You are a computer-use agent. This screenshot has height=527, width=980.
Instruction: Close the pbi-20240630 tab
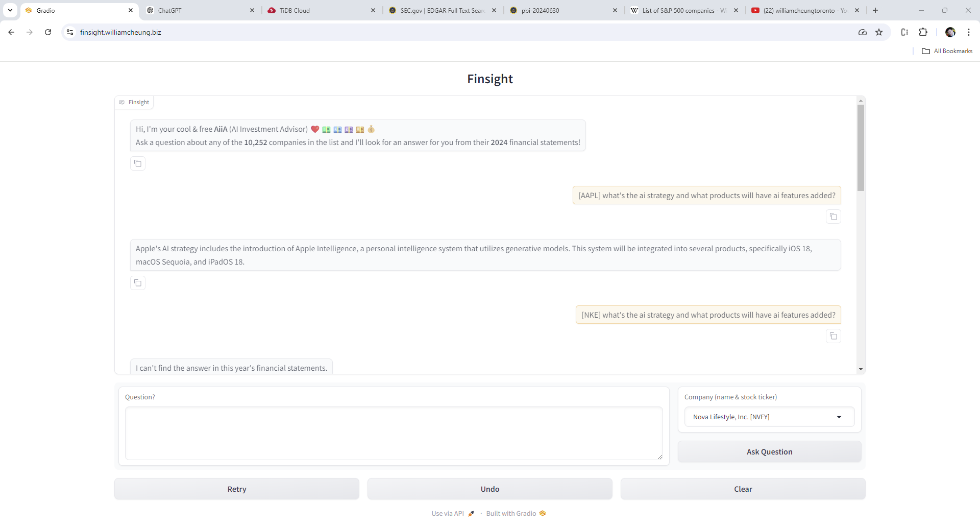[615, 10]
